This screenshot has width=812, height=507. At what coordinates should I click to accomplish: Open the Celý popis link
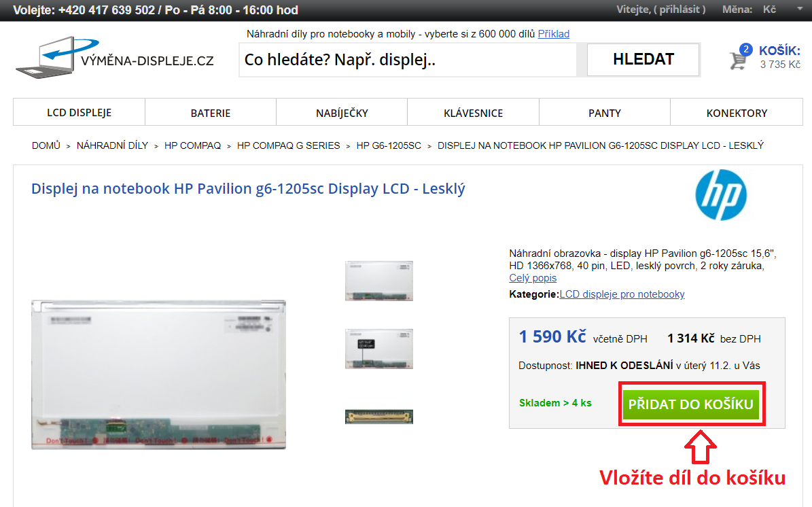533,278
